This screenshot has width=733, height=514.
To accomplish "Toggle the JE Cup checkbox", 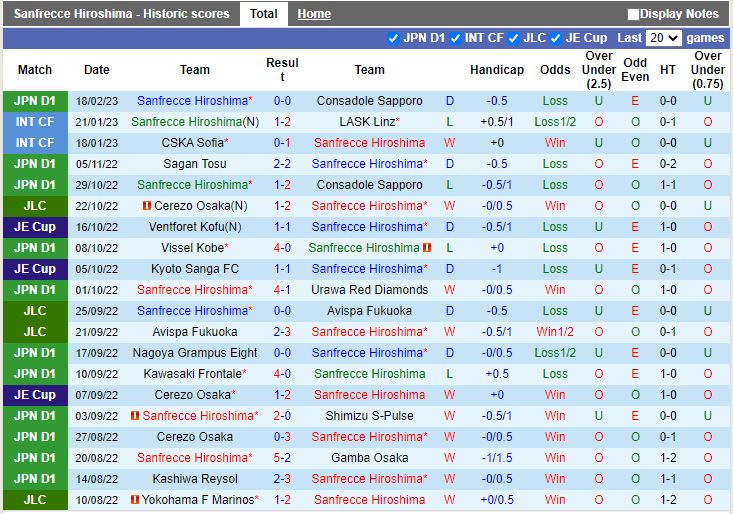I will (555, 38).
